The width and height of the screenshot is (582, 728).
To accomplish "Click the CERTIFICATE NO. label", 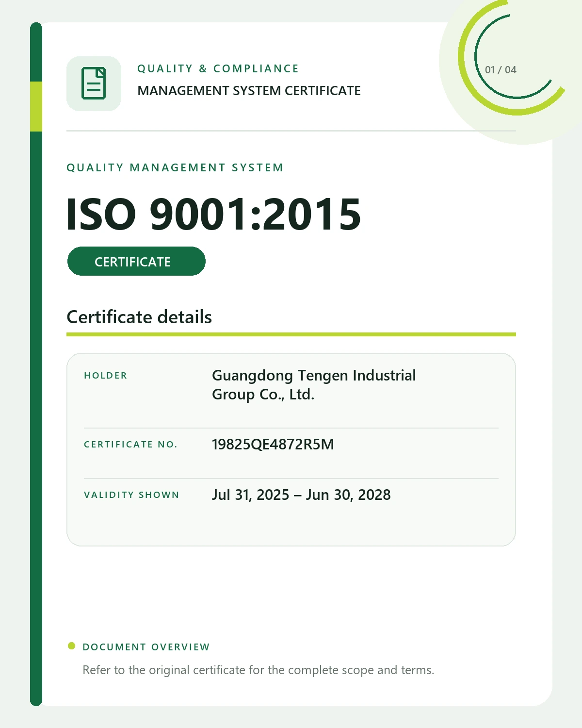I will [x=130, y=445].
